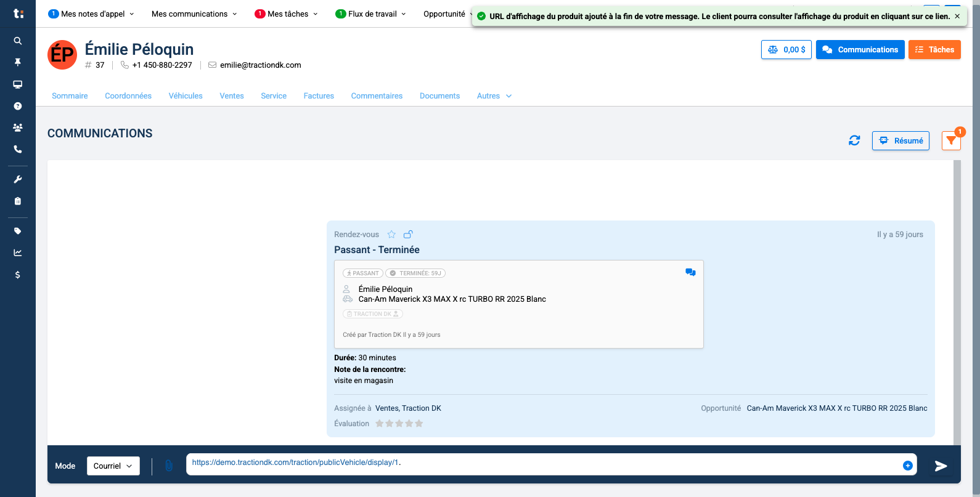Toggle the lock icon next to Rendez-vous
This screenshot has width=980, height=497.
coord(408,234)
